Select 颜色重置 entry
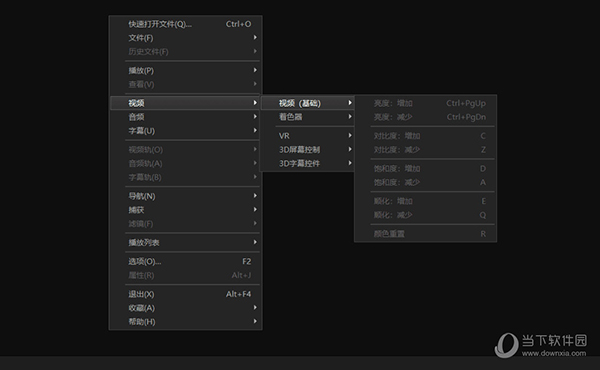Viewport: 600px width, 370px height. click(426, 234)
